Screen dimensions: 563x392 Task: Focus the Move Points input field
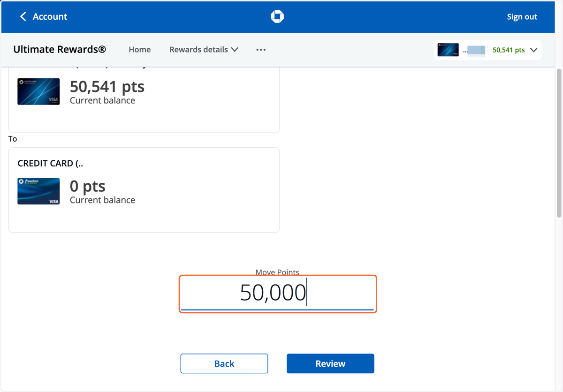278,294
